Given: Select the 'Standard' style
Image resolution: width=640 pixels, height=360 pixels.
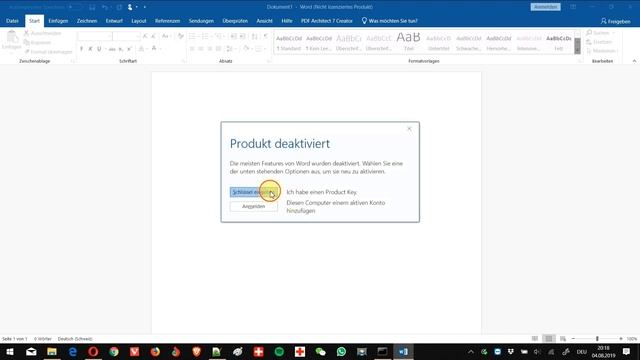Looking at the screenshot, I should [289, 42].
